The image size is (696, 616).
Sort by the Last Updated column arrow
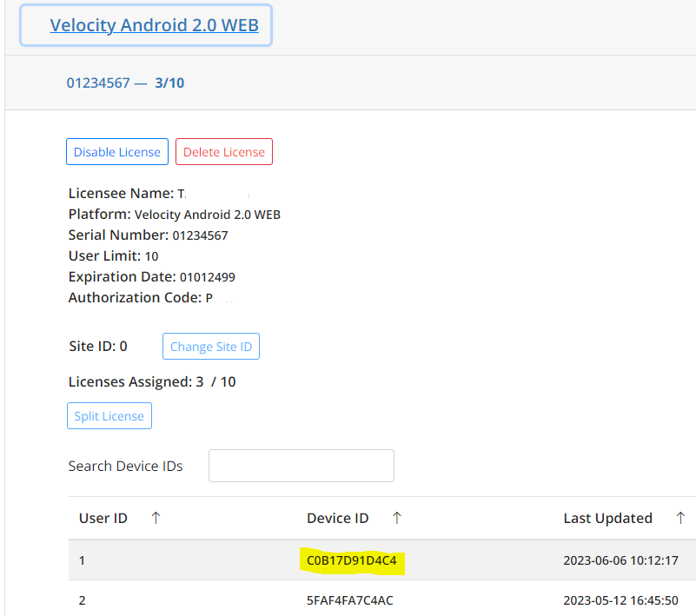coord(680,518)
